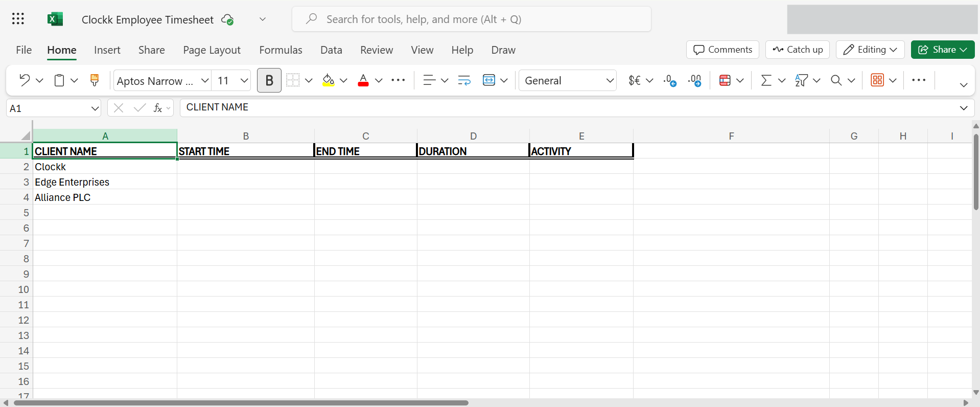
Task: Open the app launcher grid
Action: [x=18, y=19]
